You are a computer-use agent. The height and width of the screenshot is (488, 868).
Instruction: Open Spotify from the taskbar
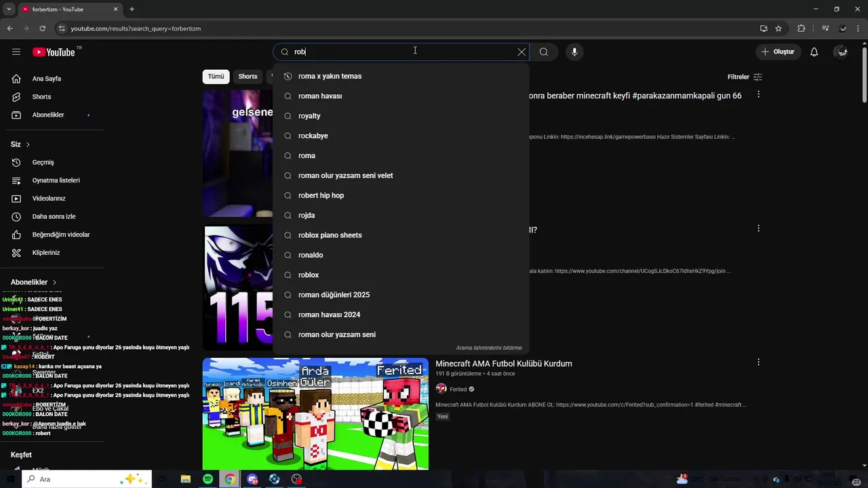click(208, 479)
